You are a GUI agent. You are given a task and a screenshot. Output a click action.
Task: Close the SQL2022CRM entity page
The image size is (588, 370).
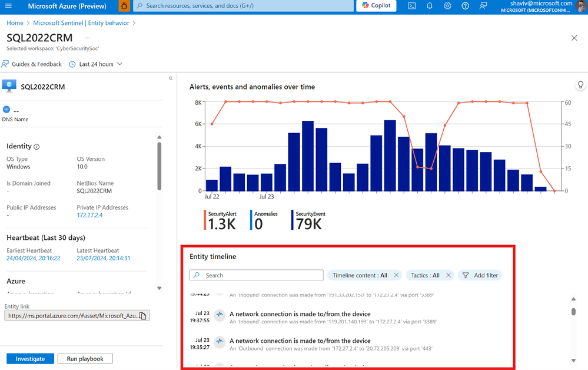pyautogui.click(x=574, y=38)
